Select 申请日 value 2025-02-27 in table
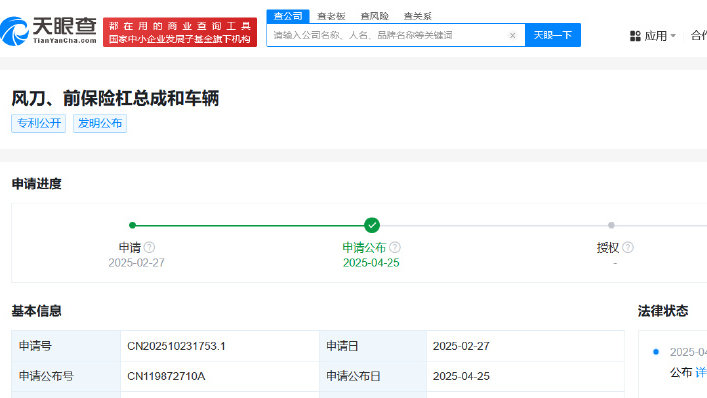The height and width of the screenshot is (398, 707). (x=461, y=346)
